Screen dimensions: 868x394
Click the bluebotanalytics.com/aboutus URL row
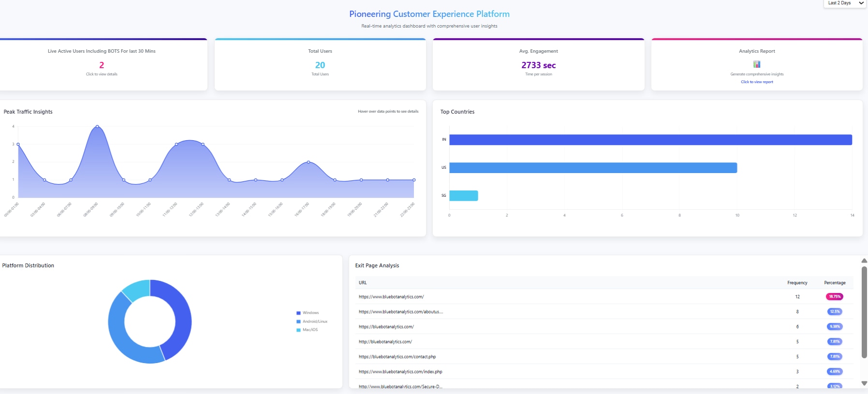click(401, 312)
